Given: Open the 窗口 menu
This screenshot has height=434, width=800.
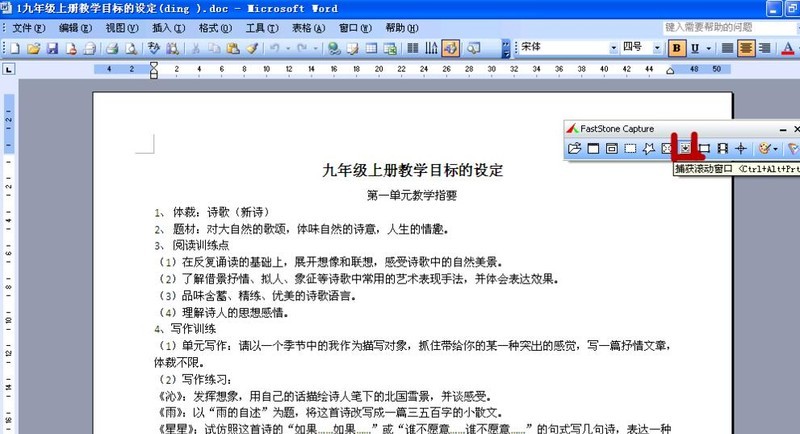Looking at the screenshot, I should click(x=355, y=28).
